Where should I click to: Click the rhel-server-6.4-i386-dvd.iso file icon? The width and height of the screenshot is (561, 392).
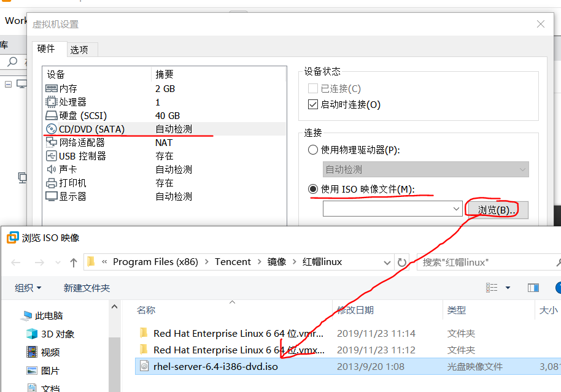pyautogui.click(x=144, y=366)
